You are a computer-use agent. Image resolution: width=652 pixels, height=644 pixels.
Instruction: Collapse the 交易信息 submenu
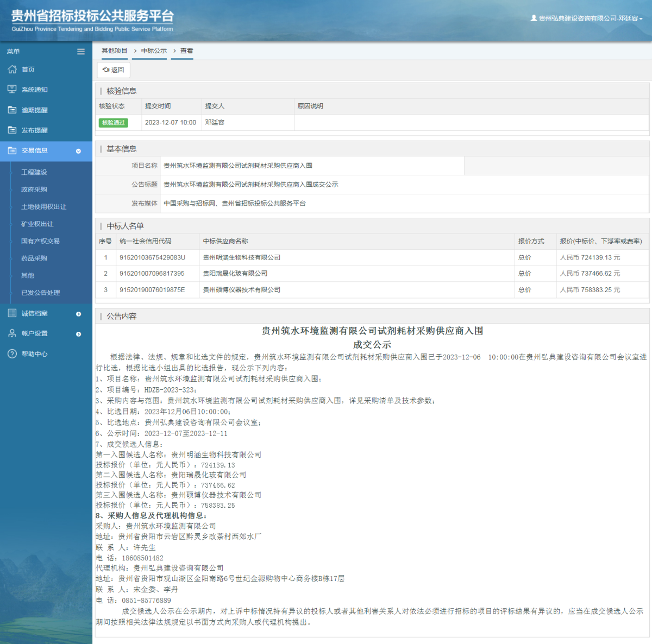[79, 151]
